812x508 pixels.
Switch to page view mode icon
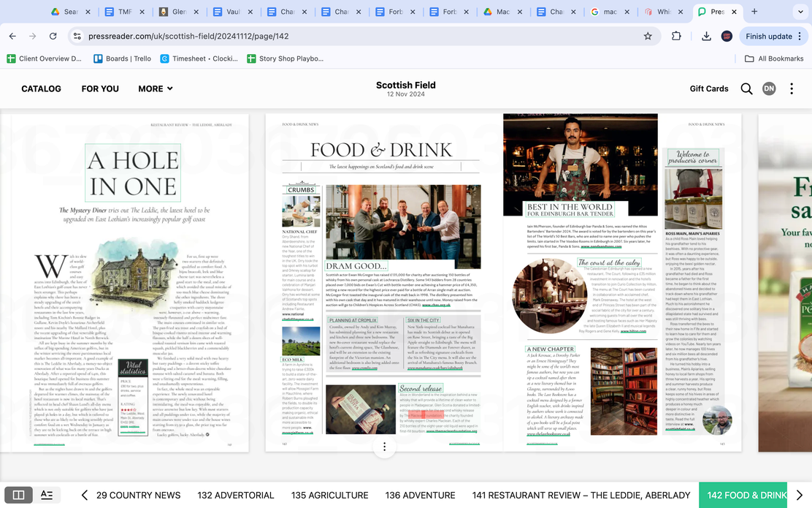(19, 495)
